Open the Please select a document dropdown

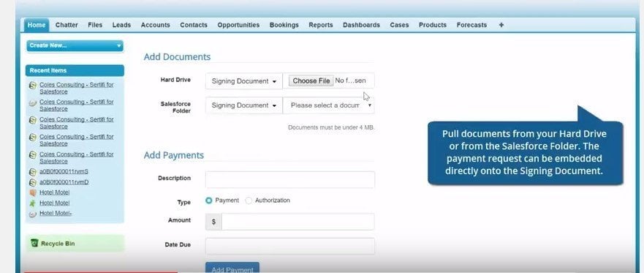pyautogui.click(x=328, y=105)
